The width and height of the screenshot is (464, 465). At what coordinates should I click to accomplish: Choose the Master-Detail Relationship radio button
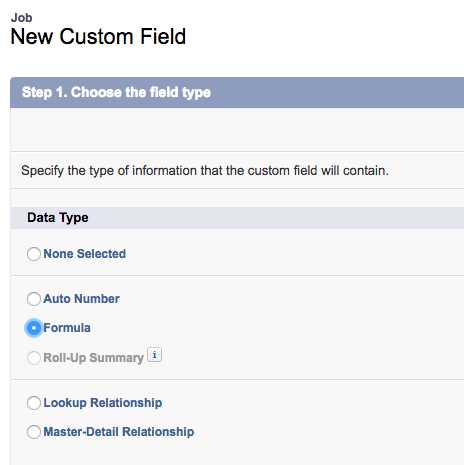click(34, 432)
